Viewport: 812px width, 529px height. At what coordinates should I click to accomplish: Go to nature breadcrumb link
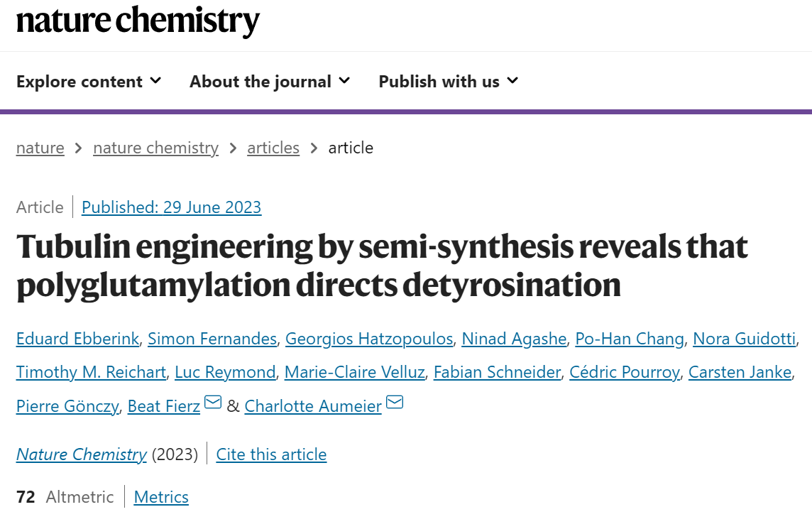click(x=40, y=148)
